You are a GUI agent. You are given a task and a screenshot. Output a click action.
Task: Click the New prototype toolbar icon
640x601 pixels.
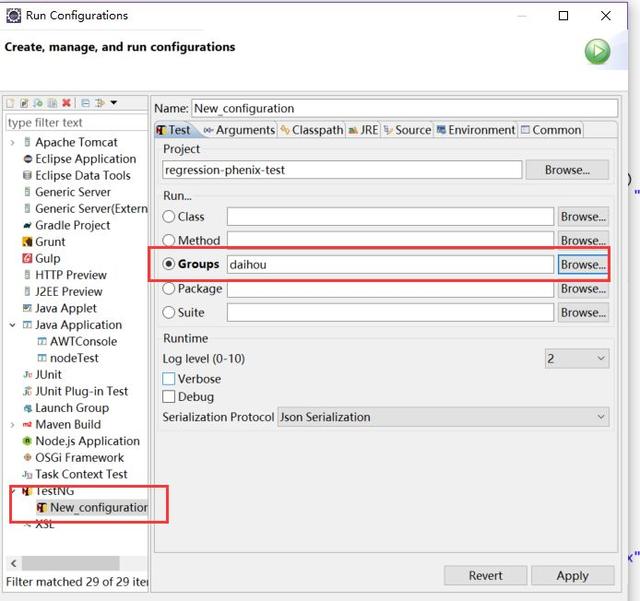pos(24,103)
